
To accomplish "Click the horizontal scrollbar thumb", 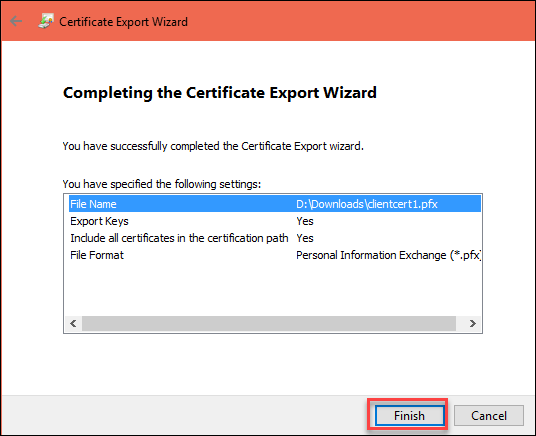I will [x=269, y=323].
